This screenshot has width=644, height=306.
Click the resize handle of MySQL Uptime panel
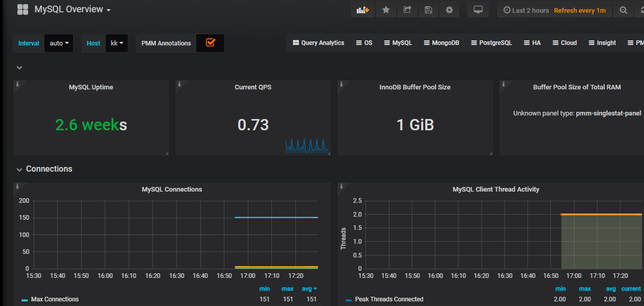coord(167,153)
